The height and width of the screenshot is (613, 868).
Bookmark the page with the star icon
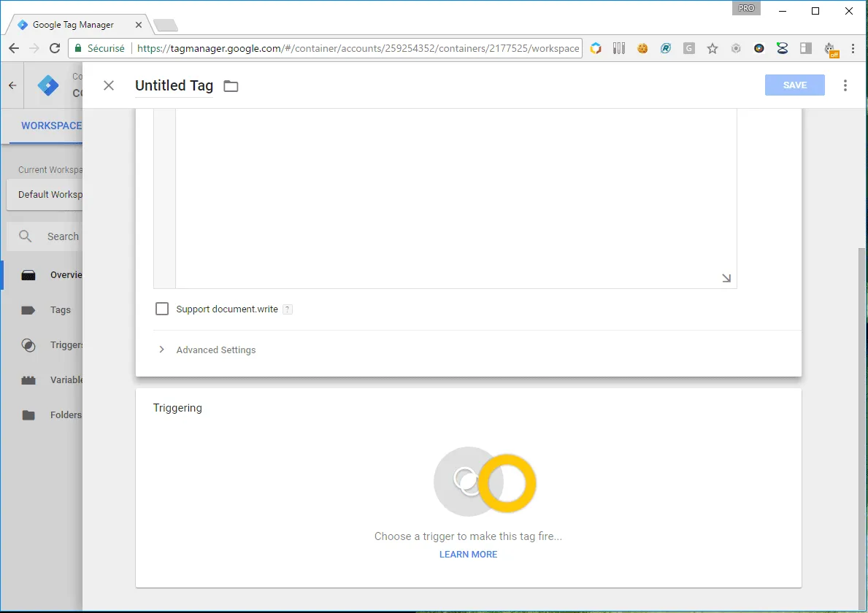(713, 48)
